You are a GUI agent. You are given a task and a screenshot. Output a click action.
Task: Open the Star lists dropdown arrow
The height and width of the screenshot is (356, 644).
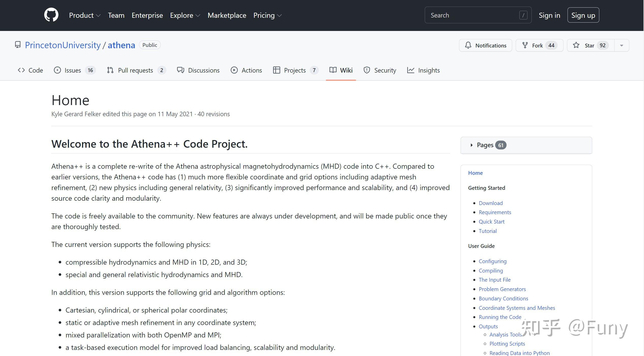click(621, 45)
